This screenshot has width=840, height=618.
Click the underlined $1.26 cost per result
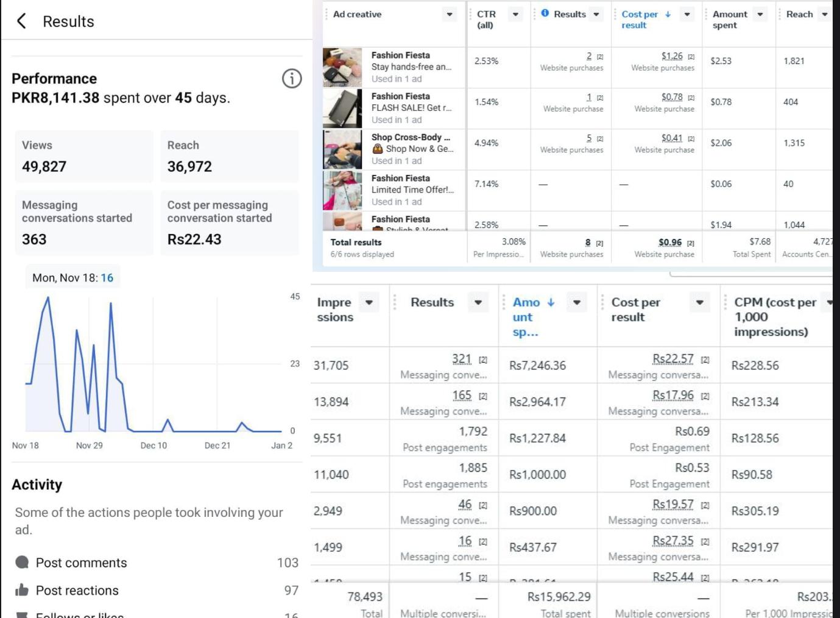pos(672,56)
